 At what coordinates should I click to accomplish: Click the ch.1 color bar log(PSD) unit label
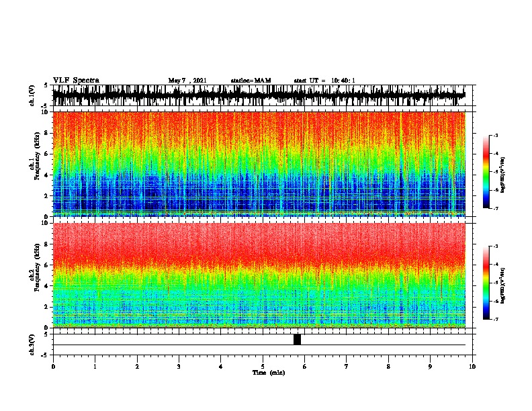503,175
